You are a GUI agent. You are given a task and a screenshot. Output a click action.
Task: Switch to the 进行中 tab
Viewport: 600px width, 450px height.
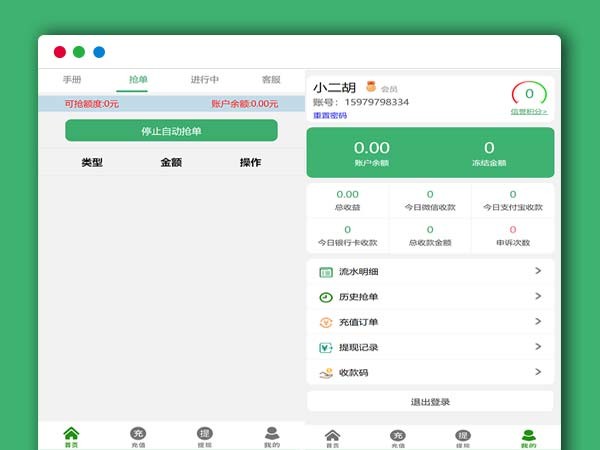[205, 79]
